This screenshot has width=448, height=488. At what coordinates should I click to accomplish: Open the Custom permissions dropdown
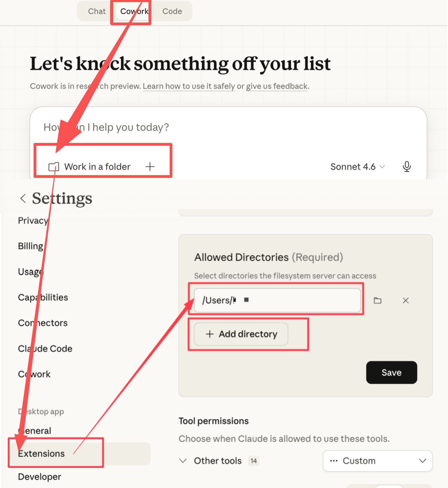(377, 461)
